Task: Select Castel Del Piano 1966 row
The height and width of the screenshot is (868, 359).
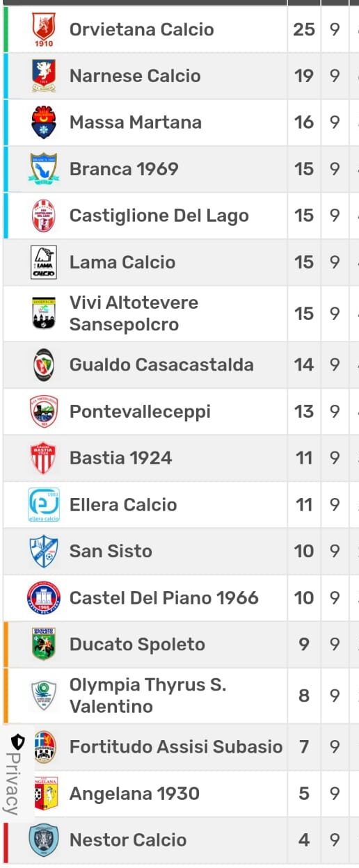Action: pos(181,597)
